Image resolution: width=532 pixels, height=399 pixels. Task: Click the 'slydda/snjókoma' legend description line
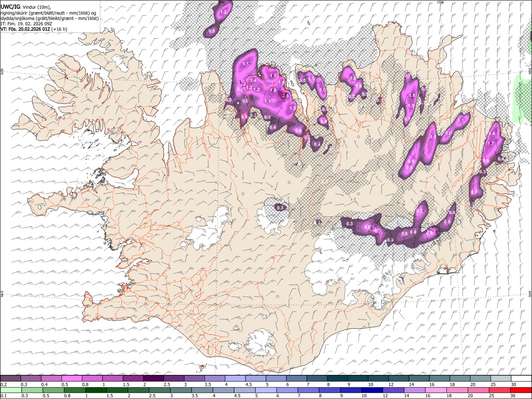(x=50, y=18)
